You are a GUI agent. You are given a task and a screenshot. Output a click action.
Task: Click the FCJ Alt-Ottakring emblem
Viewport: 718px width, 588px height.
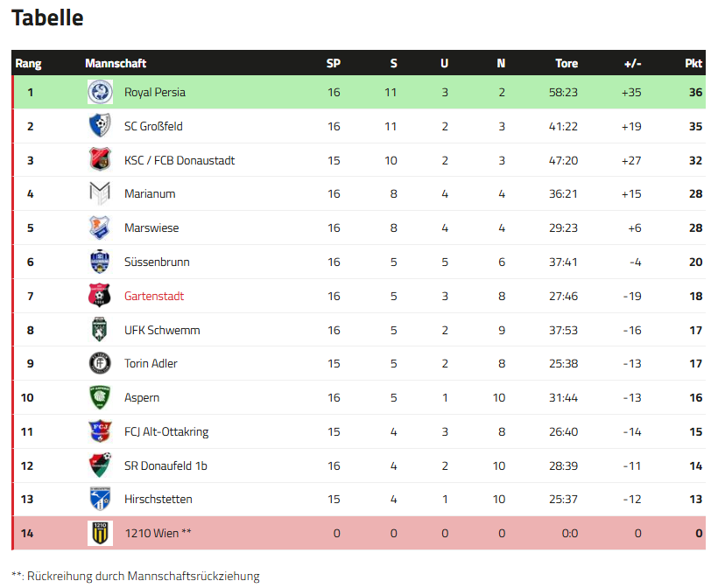point(100,431)
